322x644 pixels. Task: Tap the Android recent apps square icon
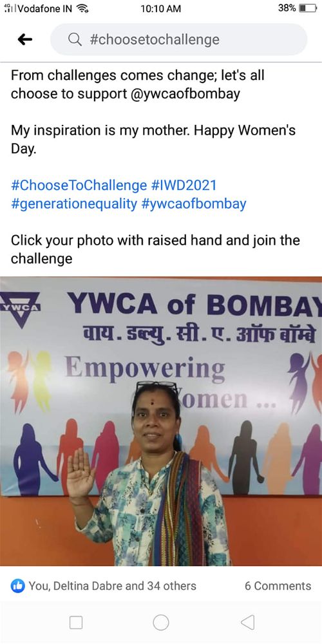[76, 622]
